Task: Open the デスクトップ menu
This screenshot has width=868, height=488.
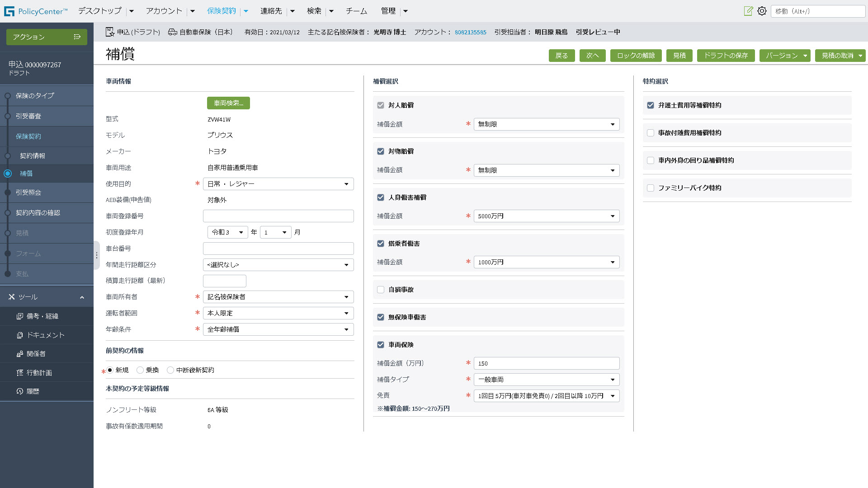Action: (x=100, y=11)
